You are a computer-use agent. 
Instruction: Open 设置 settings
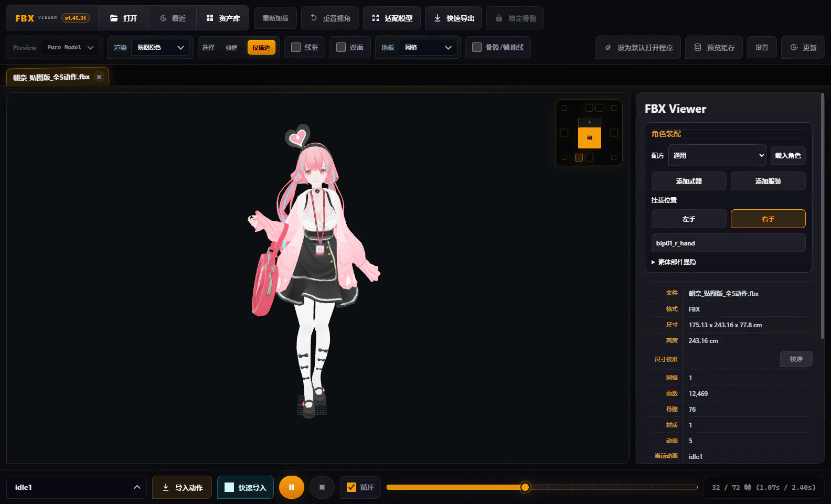click(x=762, y=47)
